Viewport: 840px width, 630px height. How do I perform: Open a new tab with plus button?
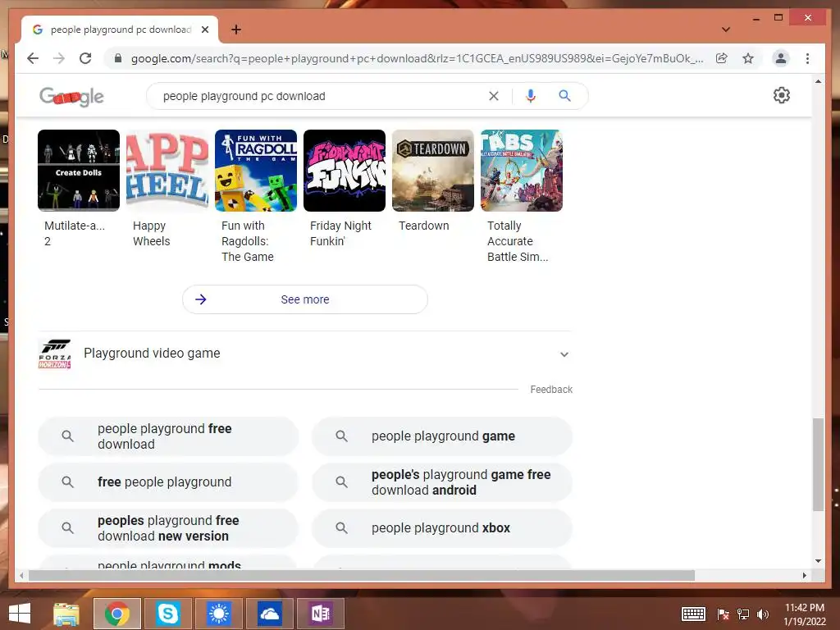[x=235, y=30]
